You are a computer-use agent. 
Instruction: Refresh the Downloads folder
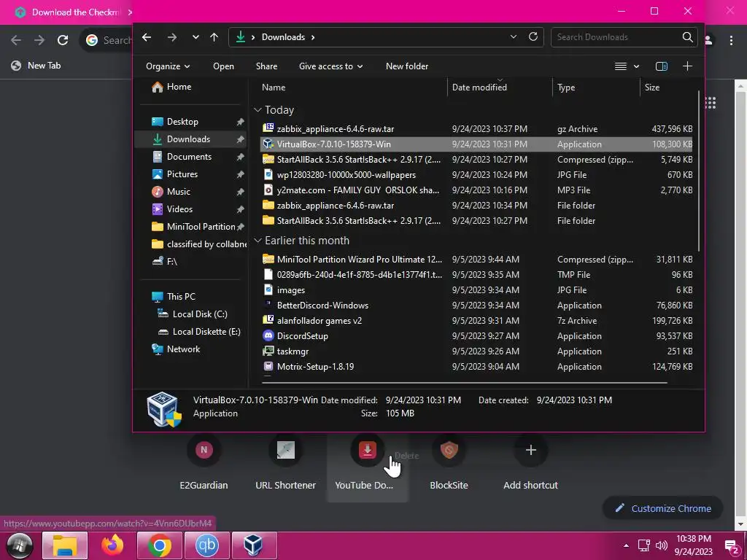tap(533, 36)
